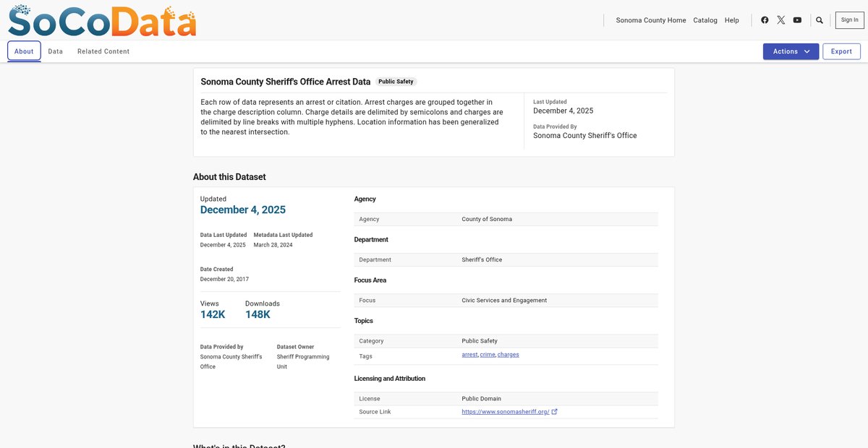Click the Licensing and Attribution heading
Image resolution: width=868 pixels, height=448 pixels.
(x=390, y=379)
